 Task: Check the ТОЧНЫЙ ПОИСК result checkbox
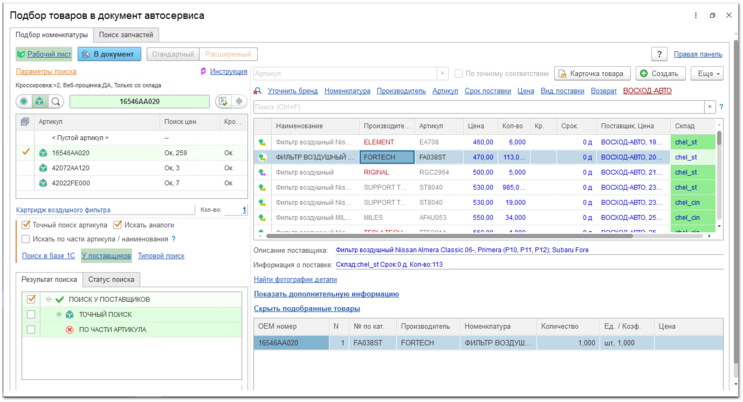click(31, 315)
